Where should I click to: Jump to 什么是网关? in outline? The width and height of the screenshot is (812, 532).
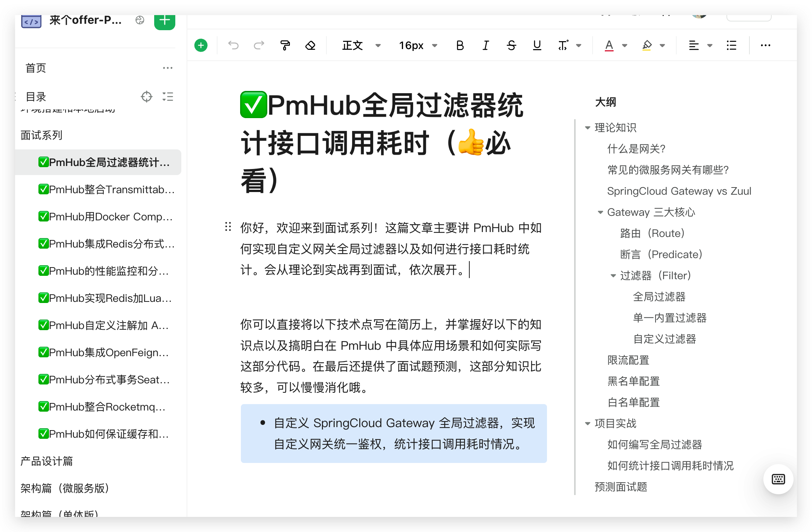(x=636, y=149)
